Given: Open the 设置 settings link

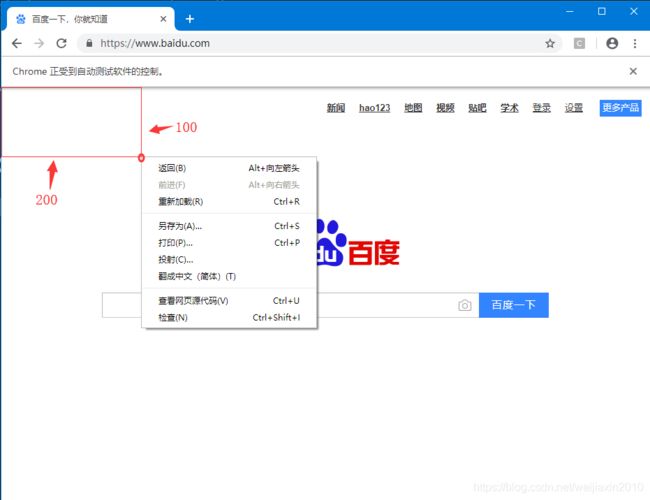Looking at the screenshot, I should point(574,108).
